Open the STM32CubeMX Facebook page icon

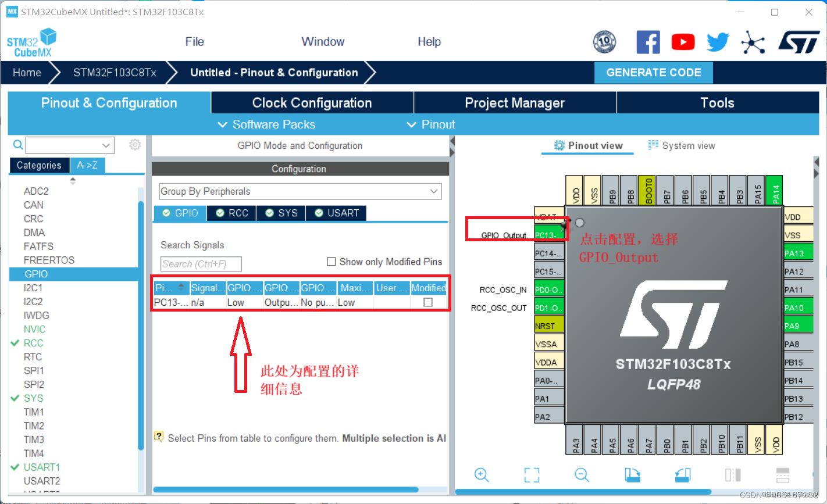coord(648,41)
